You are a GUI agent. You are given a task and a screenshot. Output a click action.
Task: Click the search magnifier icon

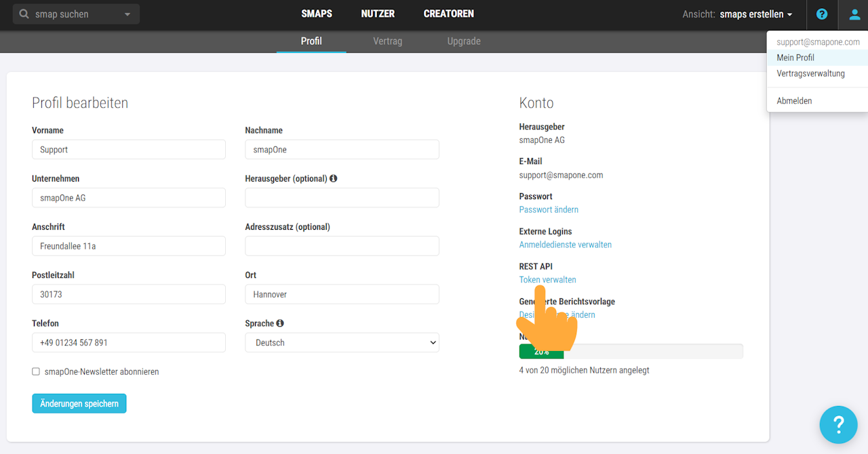point(24,14)
